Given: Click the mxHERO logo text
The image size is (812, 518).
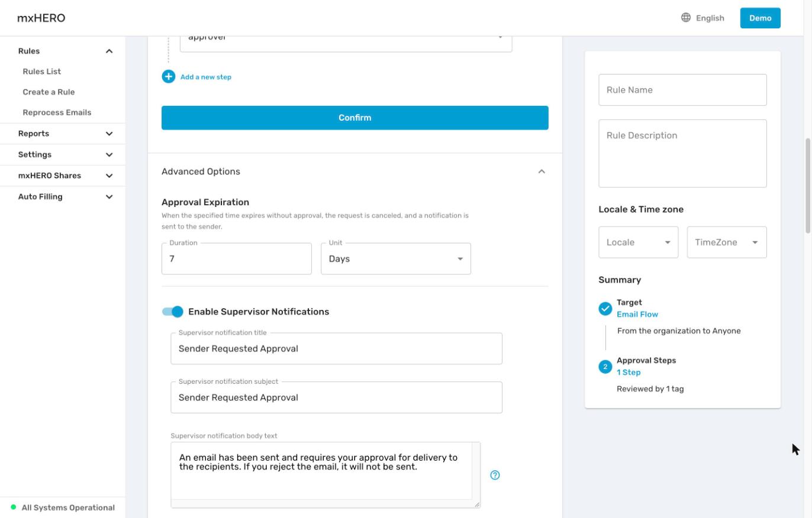Looking at the screenshot, I should [41, 18].
